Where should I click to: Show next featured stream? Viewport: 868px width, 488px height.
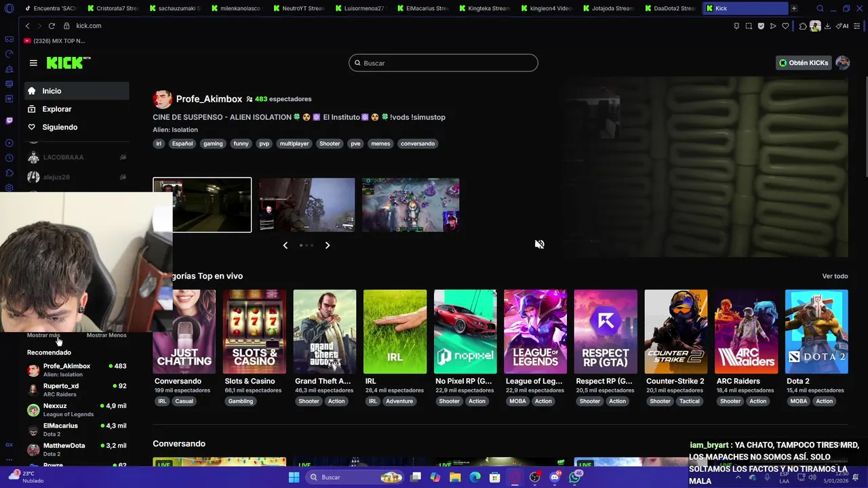point(328,245)
